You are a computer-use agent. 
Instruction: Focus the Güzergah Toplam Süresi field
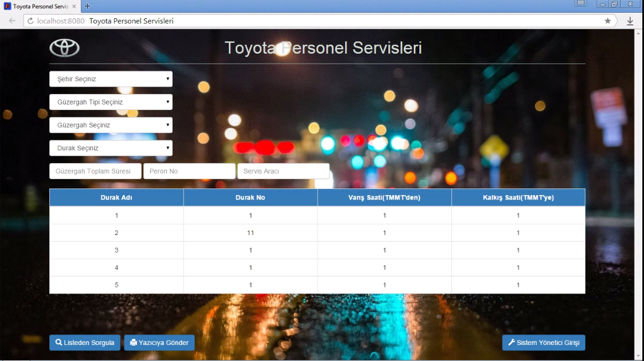(x=95, y=171)
